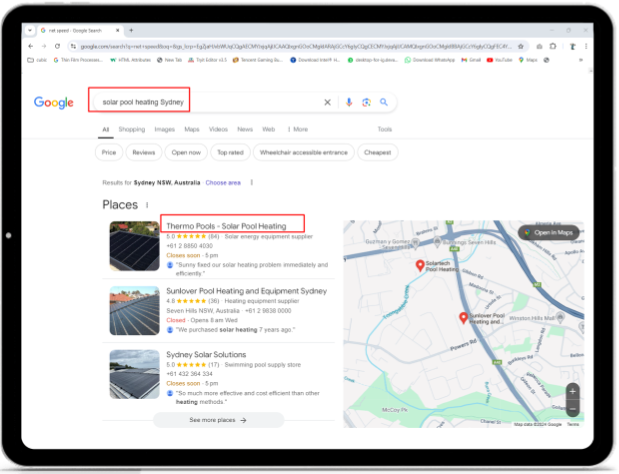The height and width of the screenshot is (474, 619).
Task: Click the Google logo
Action: point(54,103)
